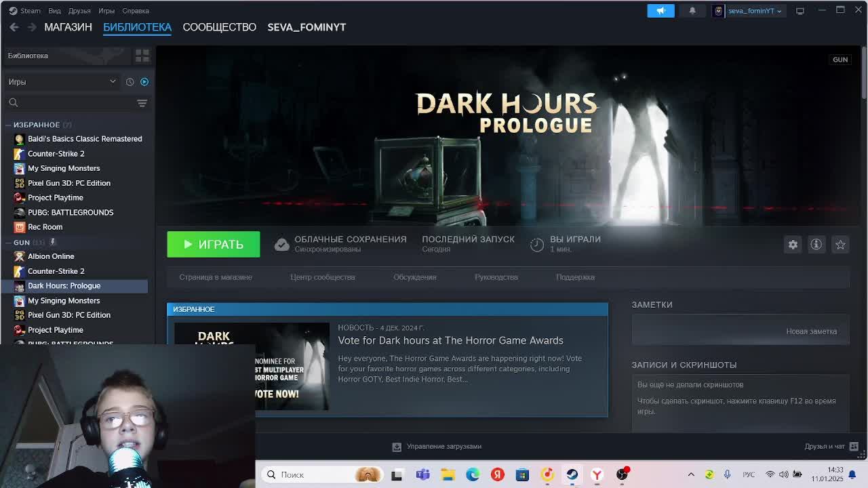Open library grid view icon
Viewport: 868px width, 488px height.
[142, 55]
